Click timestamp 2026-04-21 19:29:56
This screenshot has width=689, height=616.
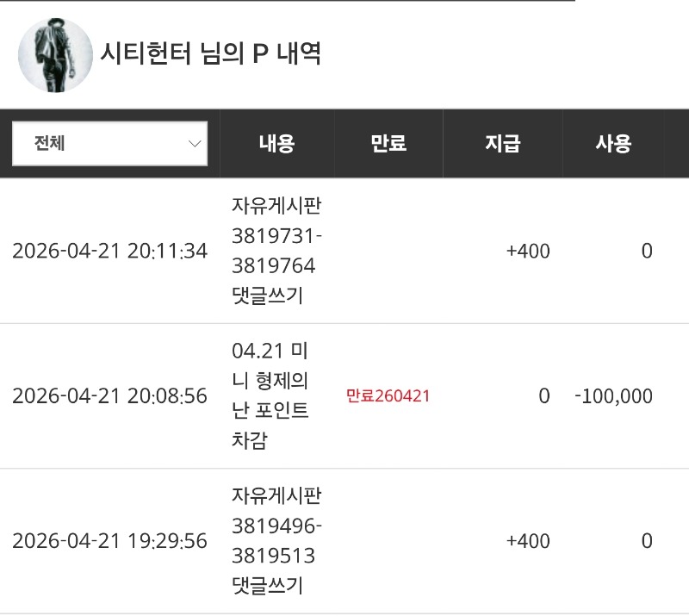click(109, 541)
